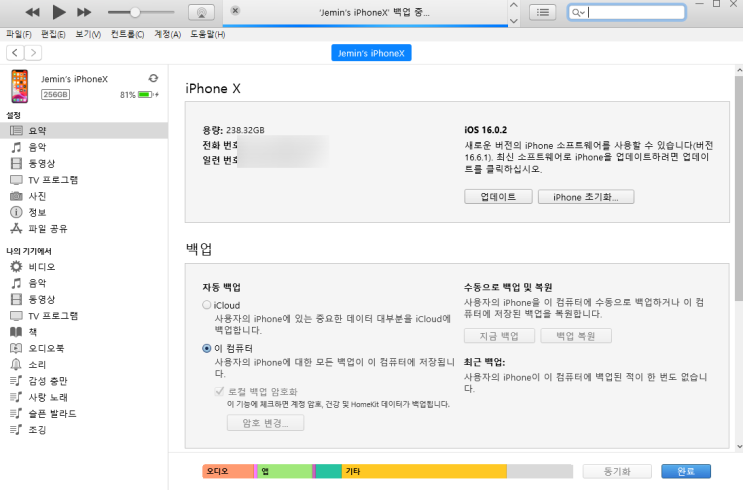Open the 계정(A) menu
Screen dimensions: 743x490
(167, 34)
